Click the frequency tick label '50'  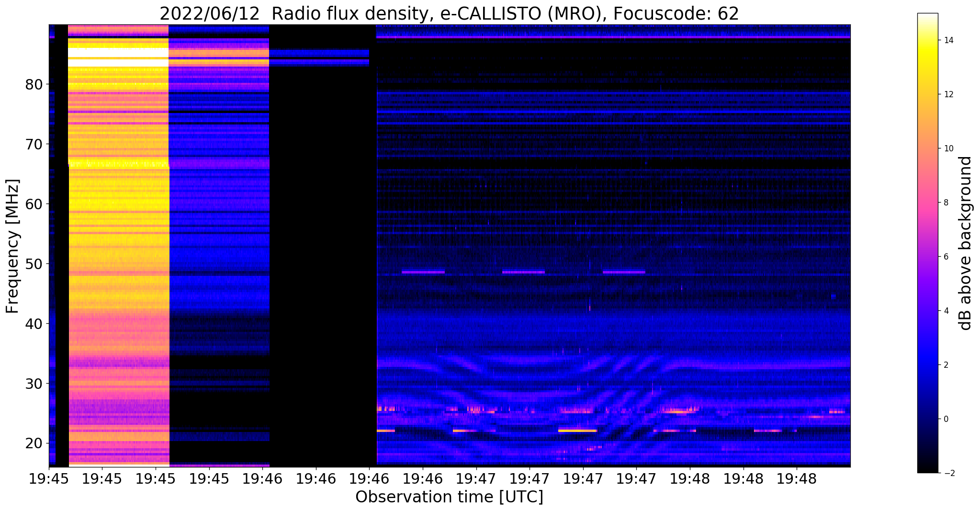[34, 264]
